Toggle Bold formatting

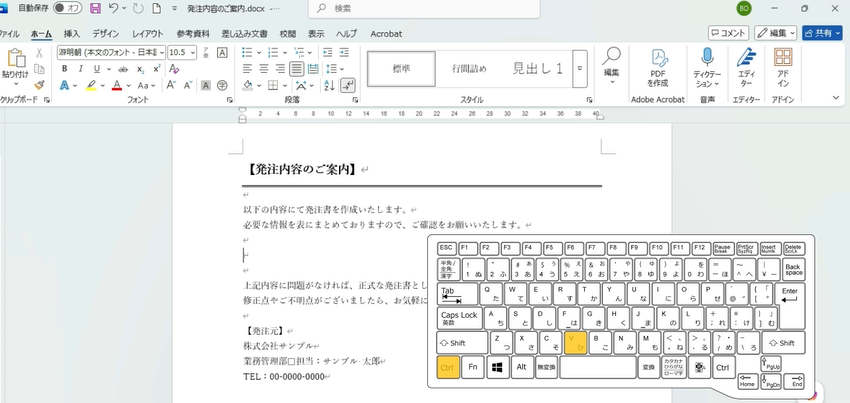coord(65,69)
